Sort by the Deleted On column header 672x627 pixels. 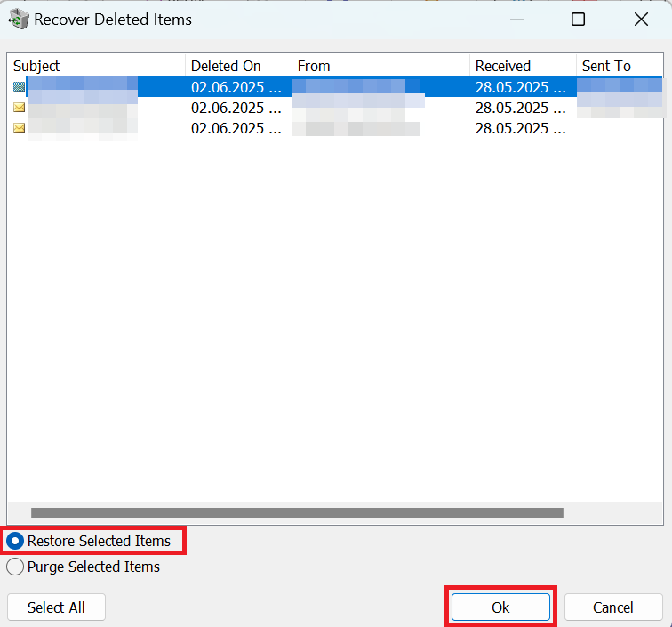[237, 66]
